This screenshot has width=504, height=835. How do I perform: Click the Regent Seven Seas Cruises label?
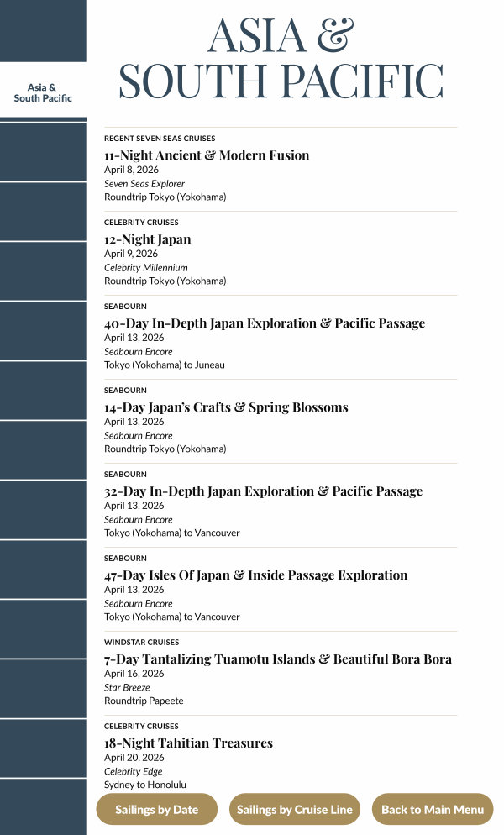coord(160,139)
